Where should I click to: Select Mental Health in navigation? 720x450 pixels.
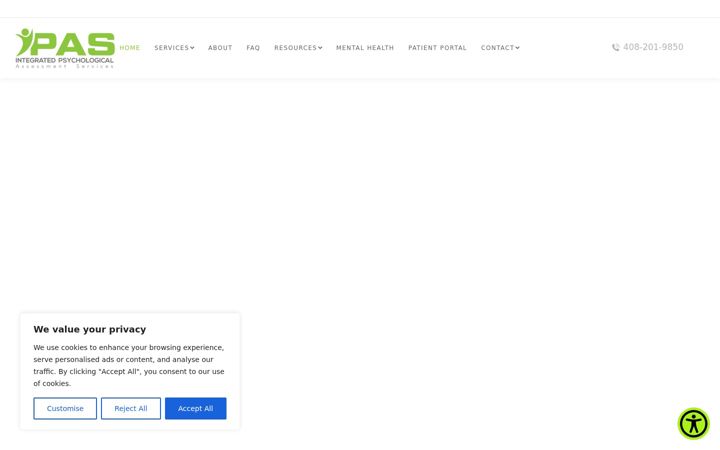[x=365, y=48]
